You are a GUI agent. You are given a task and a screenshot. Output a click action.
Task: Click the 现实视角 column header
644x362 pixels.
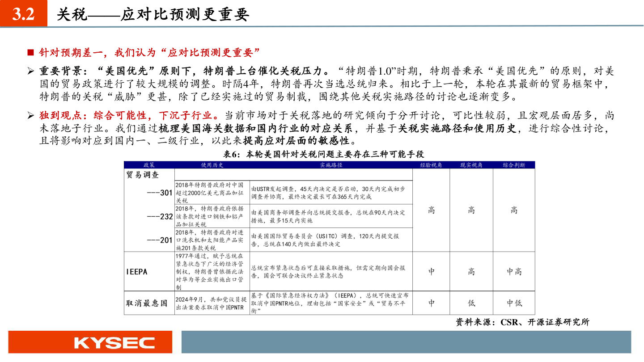tap(471, 165)
